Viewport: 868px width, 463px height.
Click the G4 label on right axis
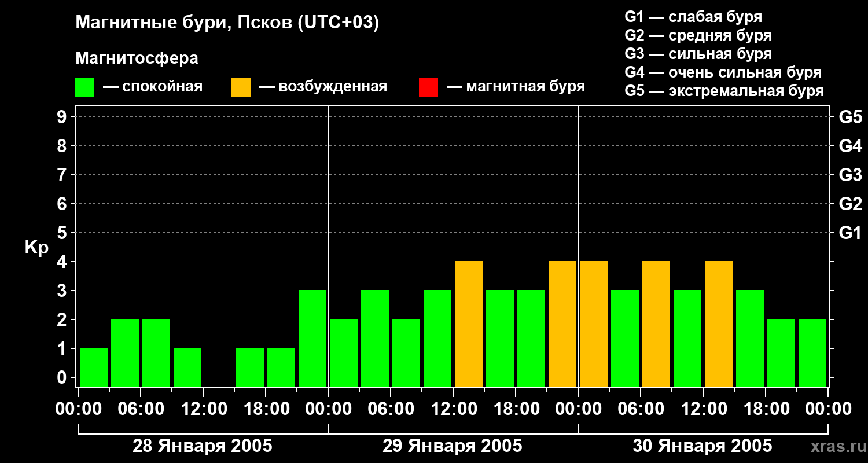(850, 146)
